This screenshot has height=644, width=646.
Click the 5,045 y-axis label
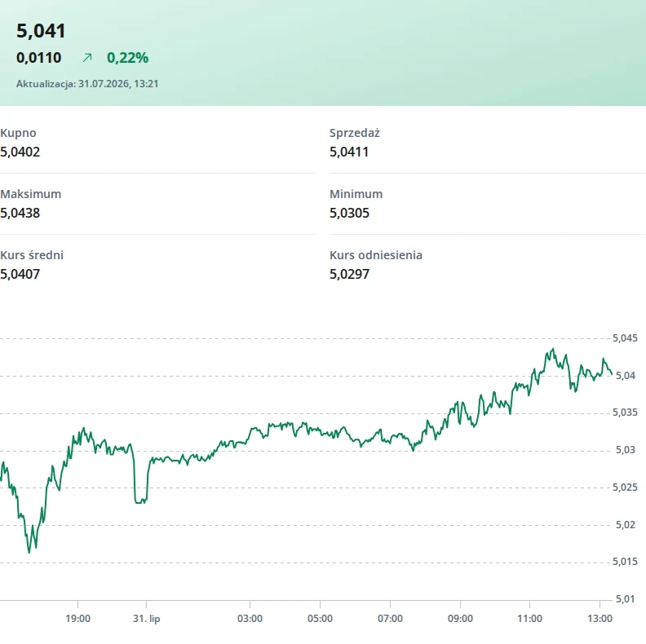click(625, 338)
